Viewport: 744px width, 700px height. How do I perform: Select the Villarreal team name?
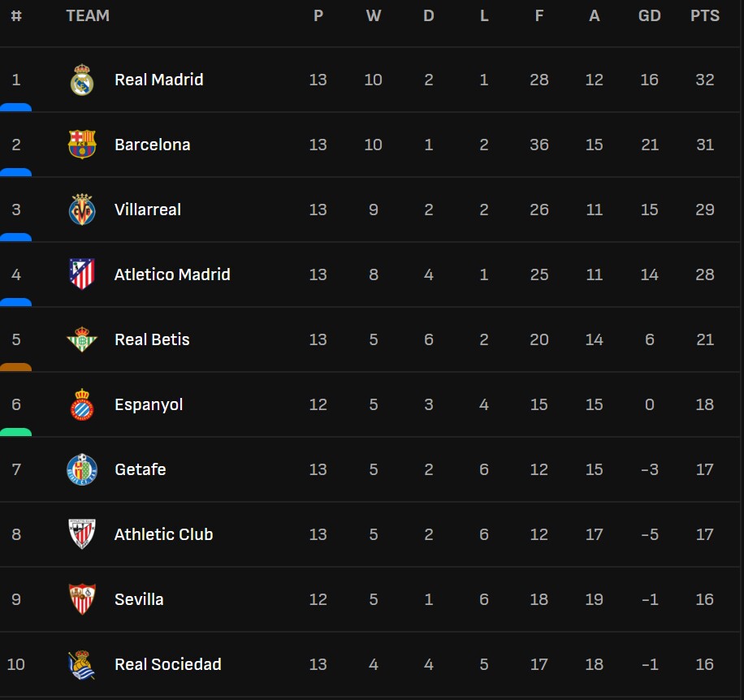[x=147, y=210]
